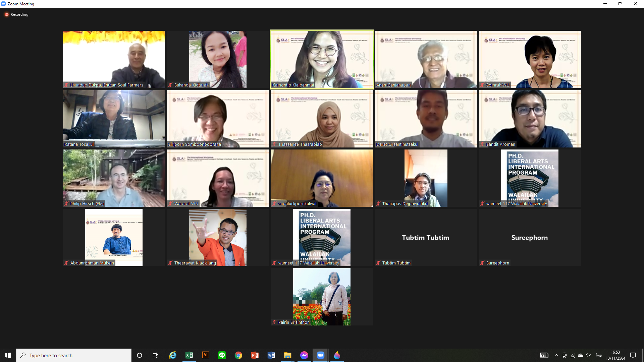Click muted mic icon next to Somrak WU

point(483,85)
